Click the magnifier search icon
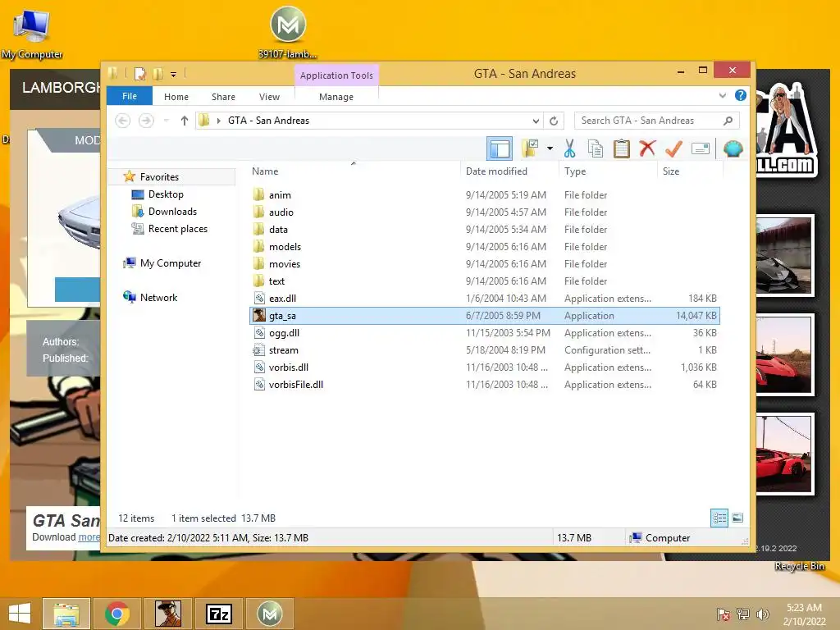The width and height of the screenshot is (840, 630). pos(728,121)
